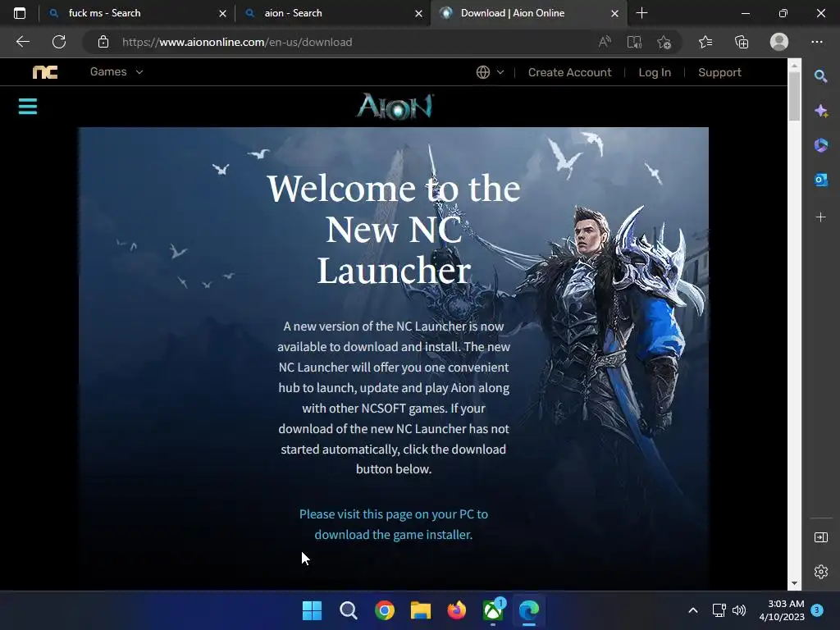Open Outlook from the sidebar
The image size is (840, 630).
[x=820, y=180]
